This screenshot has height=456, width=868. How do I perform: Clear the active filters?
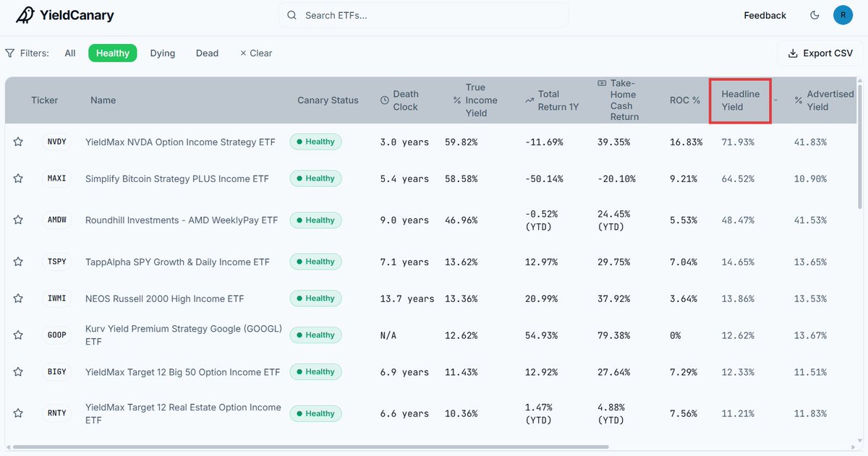click(x=256, y=53)
